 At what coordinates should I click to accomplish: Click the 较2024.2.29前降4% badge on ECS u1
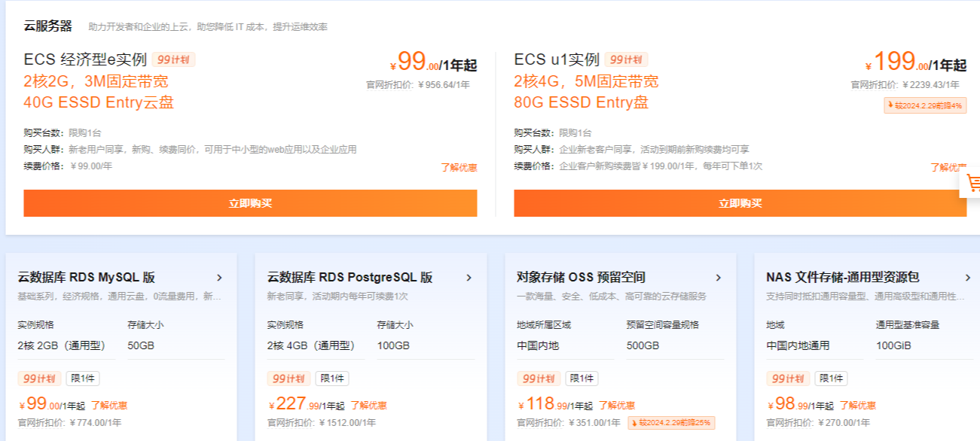tap(925, 106)
